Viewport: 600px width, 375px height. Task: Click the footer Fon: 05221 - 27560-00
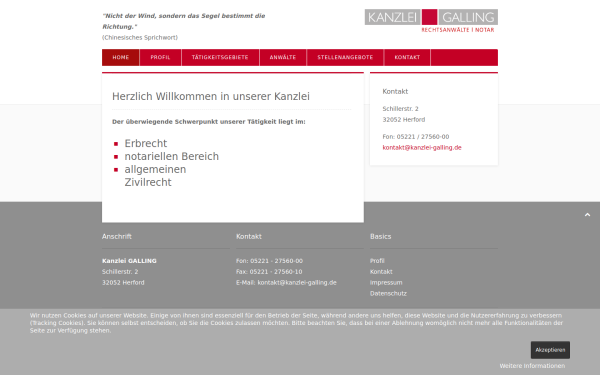pyautogui.click(x=269, y=261)
